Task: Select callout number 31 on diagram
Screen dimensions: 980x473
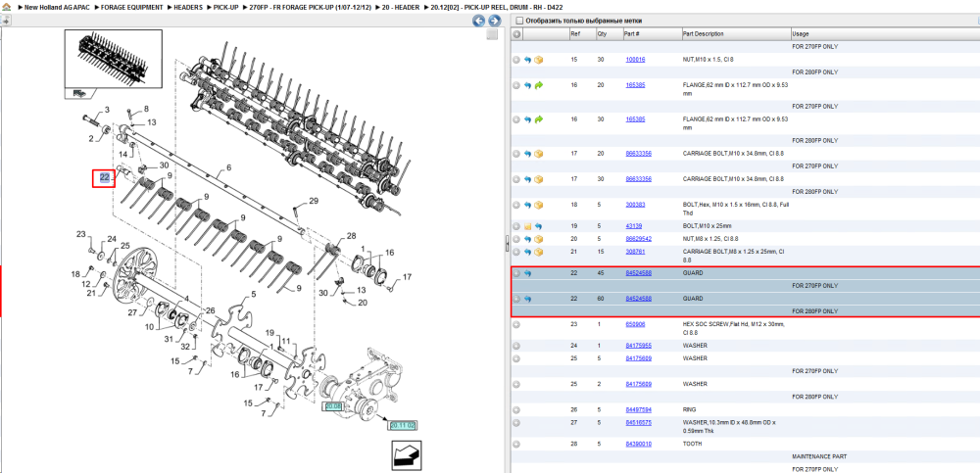Action: point(169,339)
